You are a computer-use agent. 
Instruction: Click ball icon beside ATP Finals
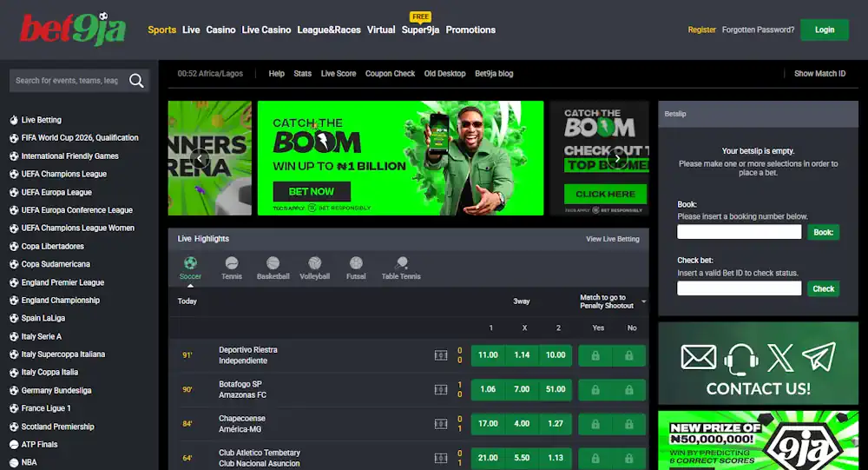tap(14, 445)
